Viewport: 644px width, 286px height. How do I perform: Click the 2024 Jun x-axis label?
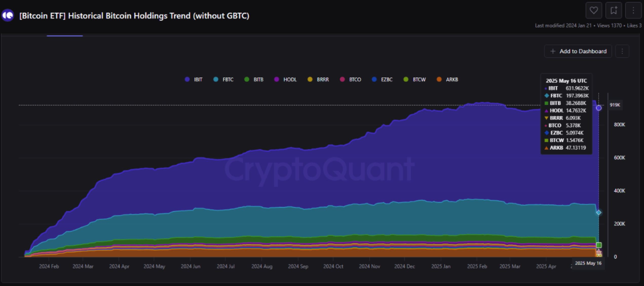pyautogui.click(x=191, y=266)
